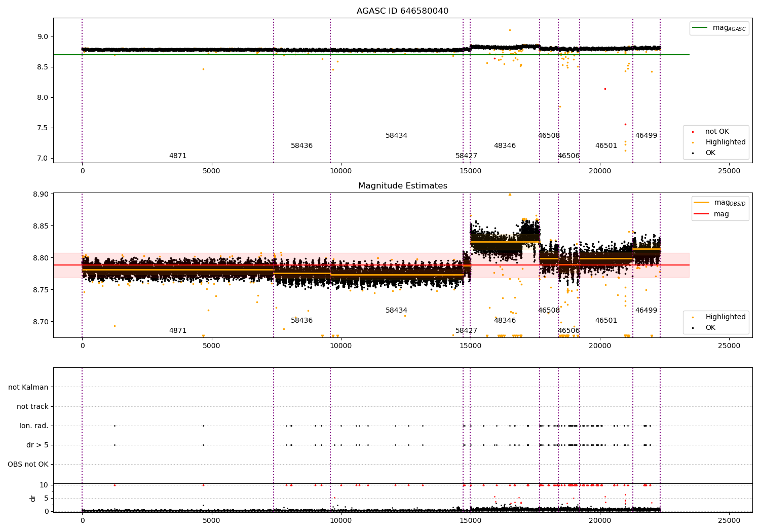Click the 25000 x-tick of the bottom panel
Image resolution: width=760 pixels, height=532 pixels.
[729, 520]
